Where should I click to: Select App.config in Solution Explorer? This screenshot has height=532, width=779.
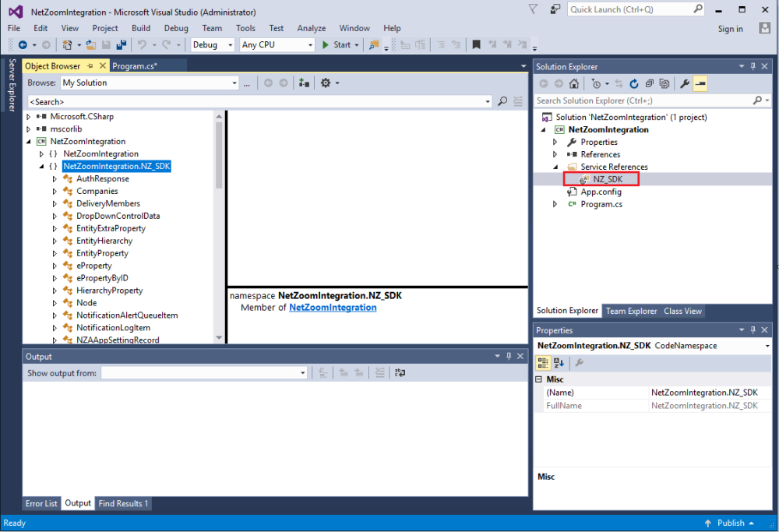(601, 192)
